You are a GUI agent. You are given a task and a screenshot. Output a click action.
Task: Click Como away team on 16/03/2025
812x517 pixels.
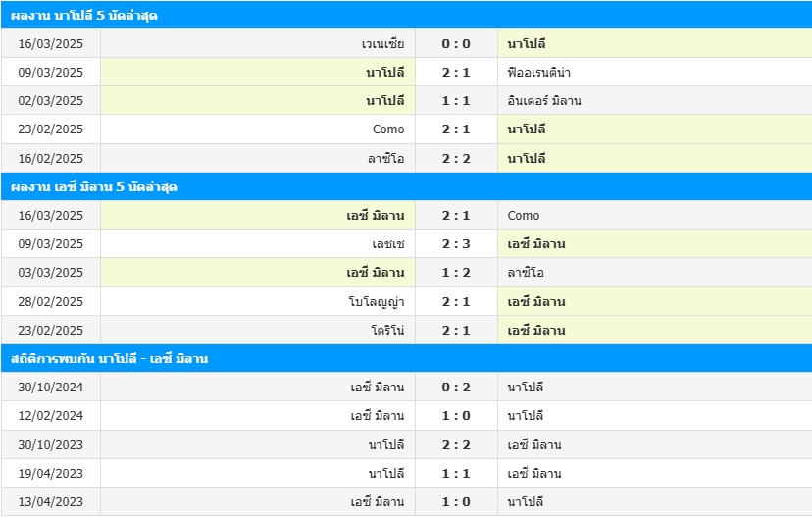pyautogui.click(x=523, y=216)
